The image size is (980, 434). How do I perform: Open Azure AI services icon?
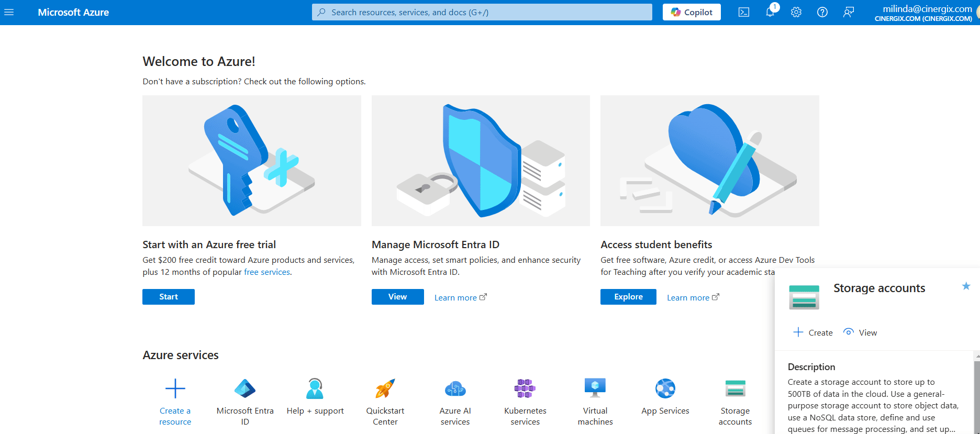click(455, 389)
